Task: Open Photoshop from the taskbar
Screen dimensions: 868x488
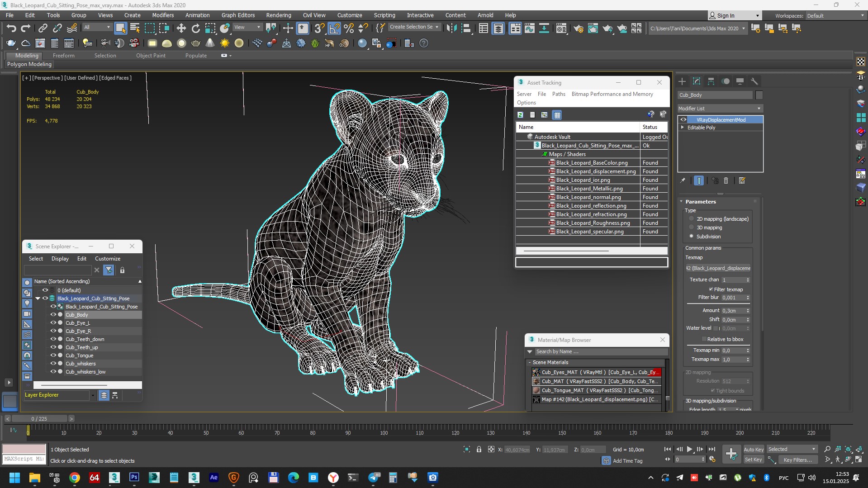Action: [134, 478]
